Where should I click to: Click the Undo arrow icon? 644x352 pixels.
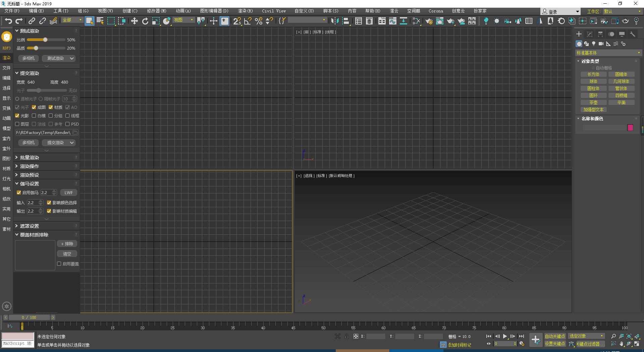8,21
